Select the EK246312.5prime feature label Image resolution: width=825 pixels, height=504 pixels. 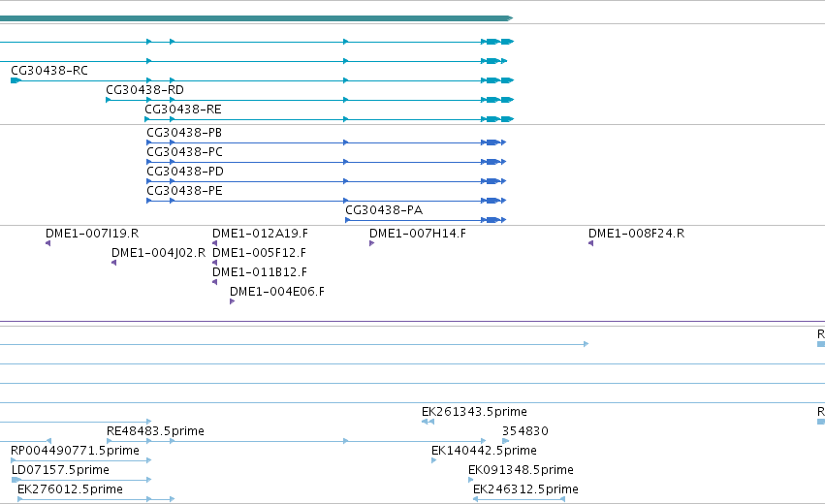525,489
